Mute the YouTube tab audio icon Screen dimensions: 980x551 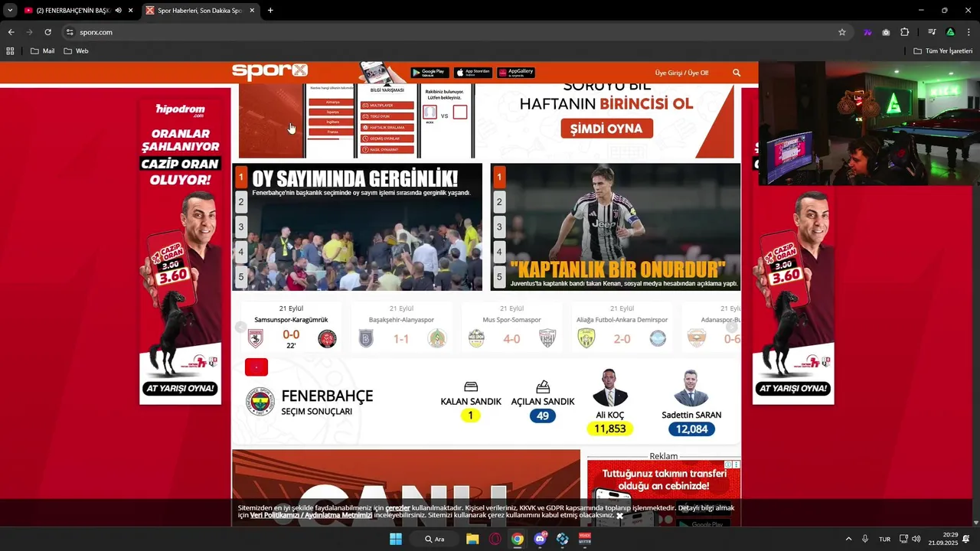click(x=118, y=11)
